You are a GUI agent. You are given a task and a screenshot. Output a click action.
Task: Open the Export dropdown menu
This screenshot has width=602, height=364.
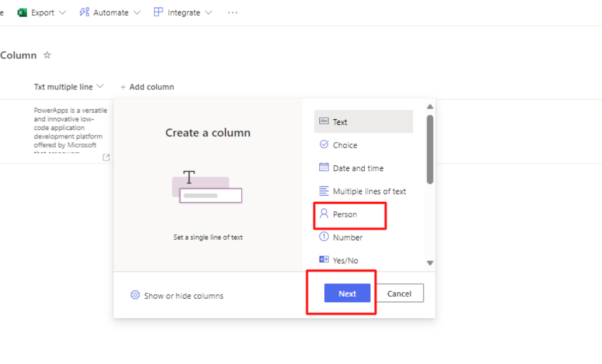[41, 12]
